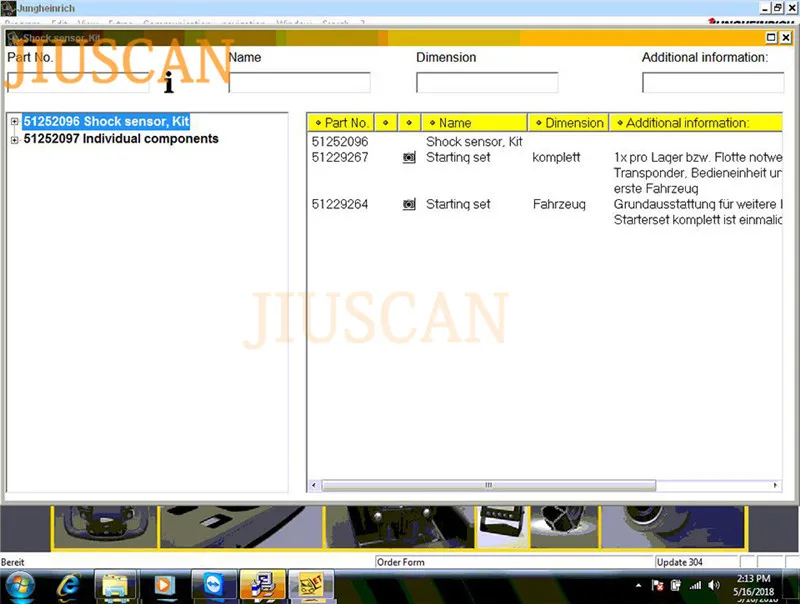Close the Shock sensor, Kit inner window
The width and height of the screenshot is (800, 604).
pos(786,37)
